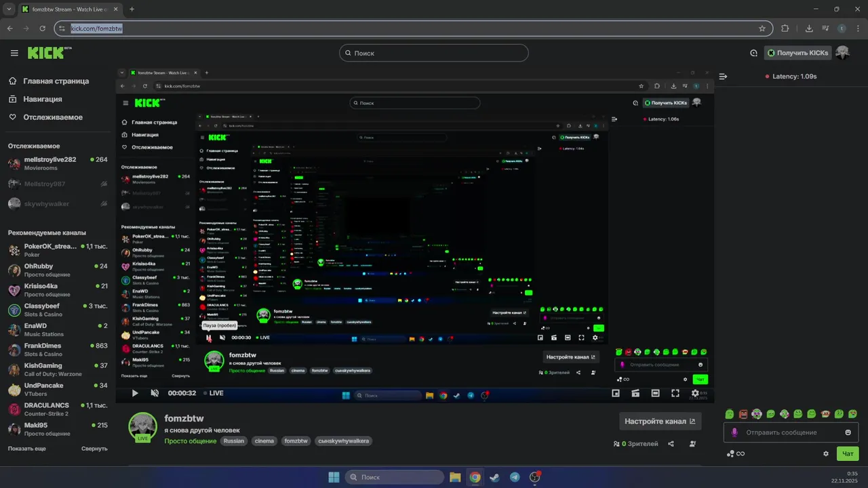Click the Kick Поиск search field

[434, 53]
